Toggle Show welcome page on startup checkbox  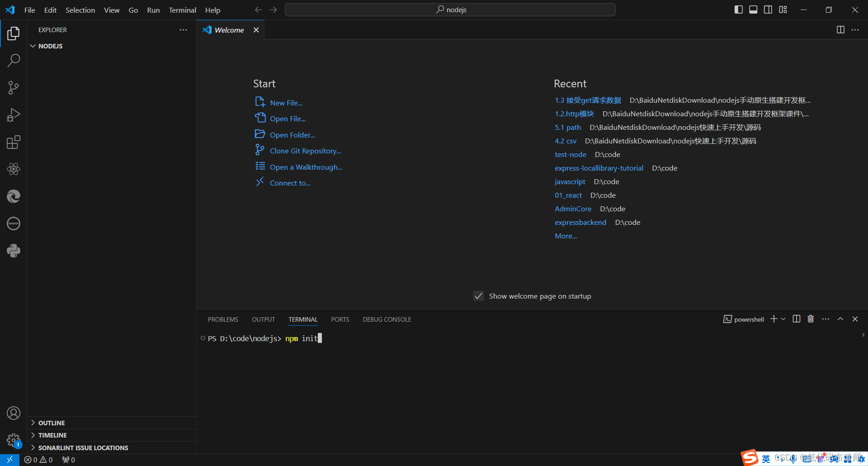pos(478,296)
